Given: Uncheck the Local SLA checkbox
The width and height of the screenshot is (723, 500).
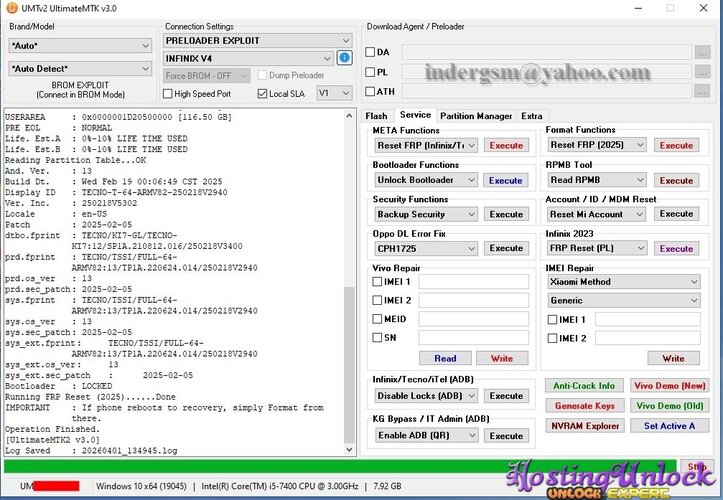Looking at the screenshot, I should pyautogui.click(x=261, y=93).
